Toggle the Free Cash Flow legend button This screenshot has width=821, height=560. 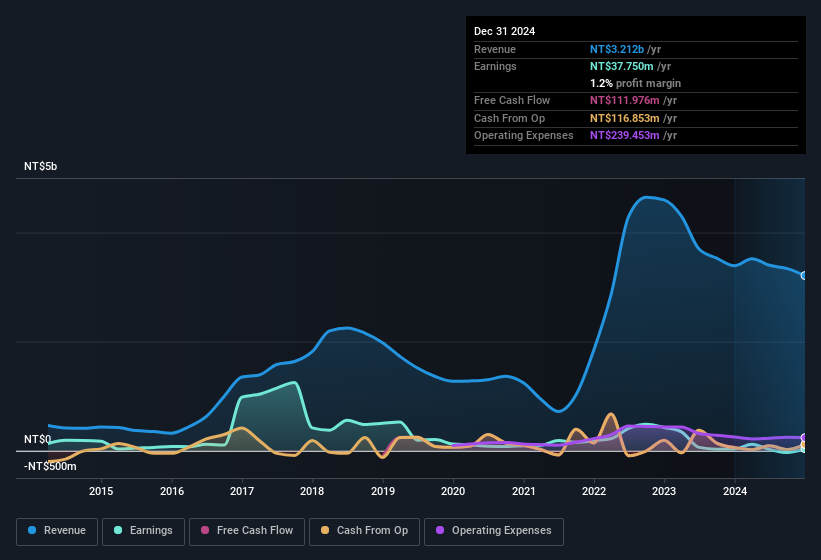coord(247,532)
